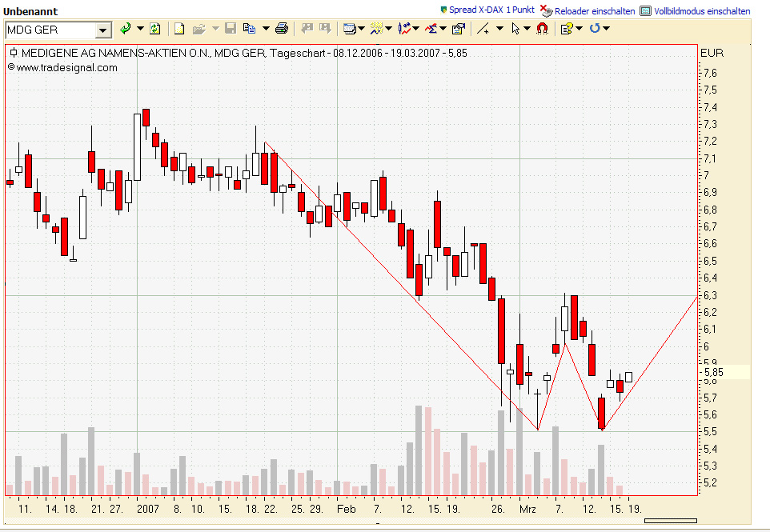
Task: Expand the line tool dropdown arrow
Action: click(499, 29)
